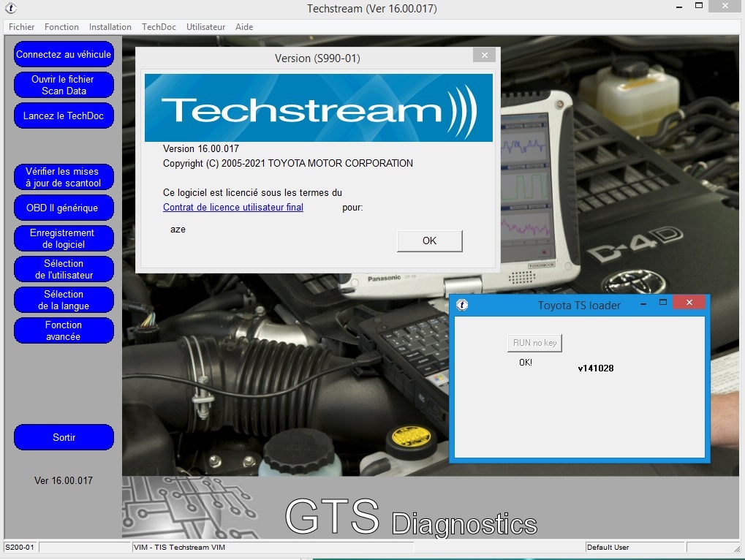745x560 pixels.
Task: Access Fonction avancée
Action: (64, 330)
